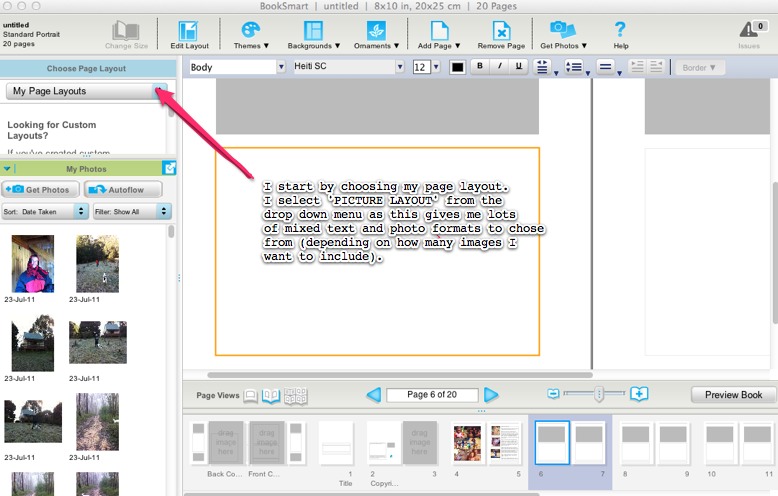The image size is (778, 496).
Task: Click the Get Photos panel button
Action: point(40,189)
